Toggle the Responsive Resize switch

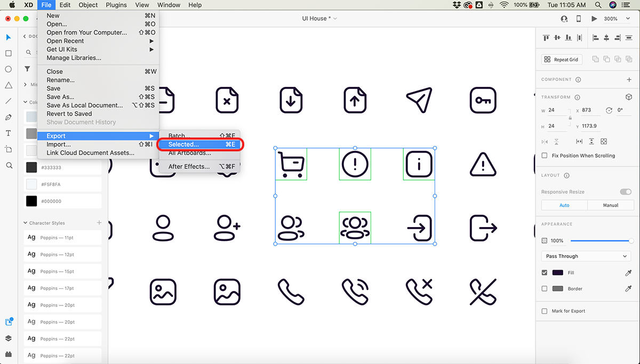[x=625, y=192]
